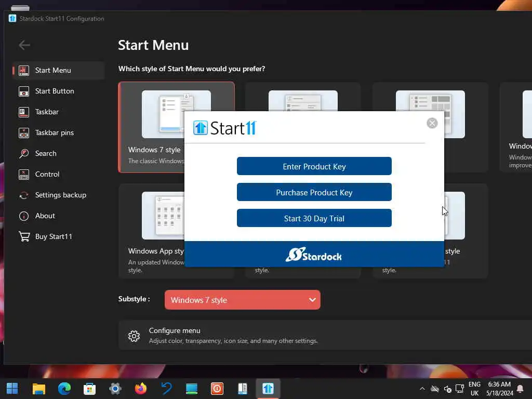This screenshot has height=399, width=532.
Task: Open the Settings backup page
Action: pyautogui.click(x=58, y=195)
